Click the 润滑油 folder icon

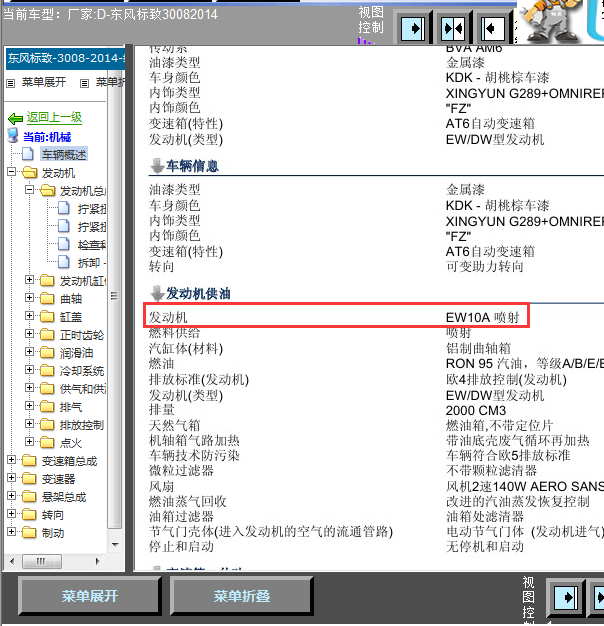click(47, 352)
